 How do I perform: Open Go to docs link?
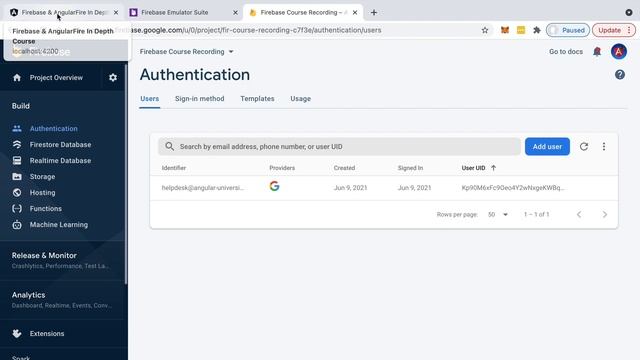566,52
